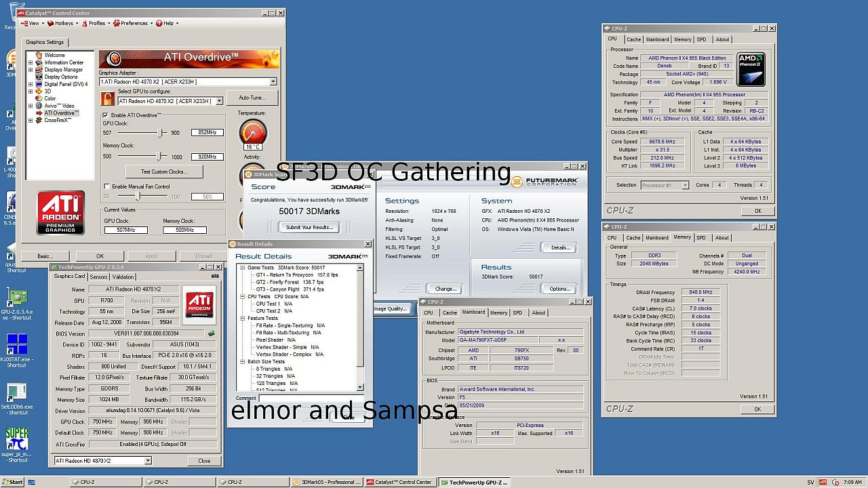Click the Comment field in Result Details
This screenshot has height=488, width=868.
(311, 399)
